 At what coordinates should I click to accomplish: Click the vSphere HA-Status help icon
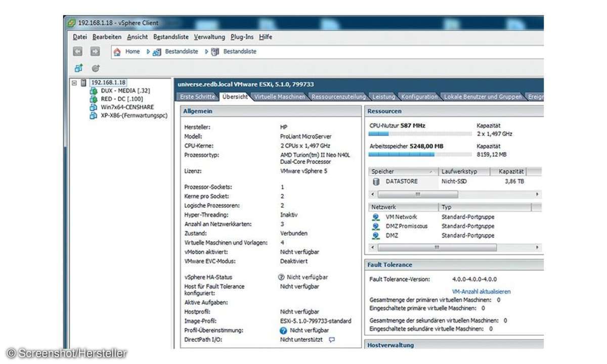click(282, 277)
